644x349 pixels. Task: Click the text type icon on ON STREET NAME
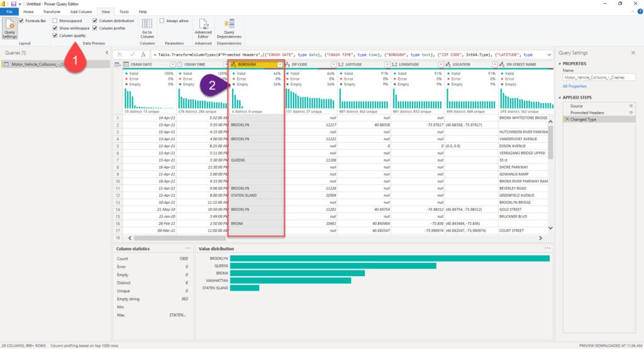pyautogui.click(x=501, y=65)
